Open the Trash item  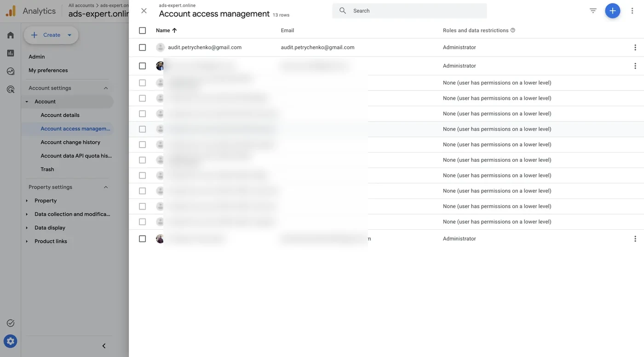click(47, 169)
